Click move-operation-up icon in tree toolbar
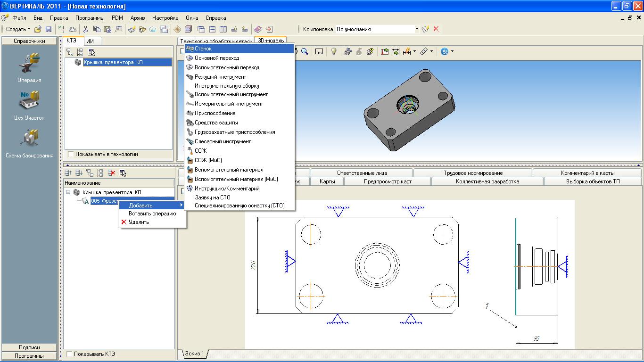The height and width of the screenshot is (362, 644). pyautogui.click(x=69, y=173)
